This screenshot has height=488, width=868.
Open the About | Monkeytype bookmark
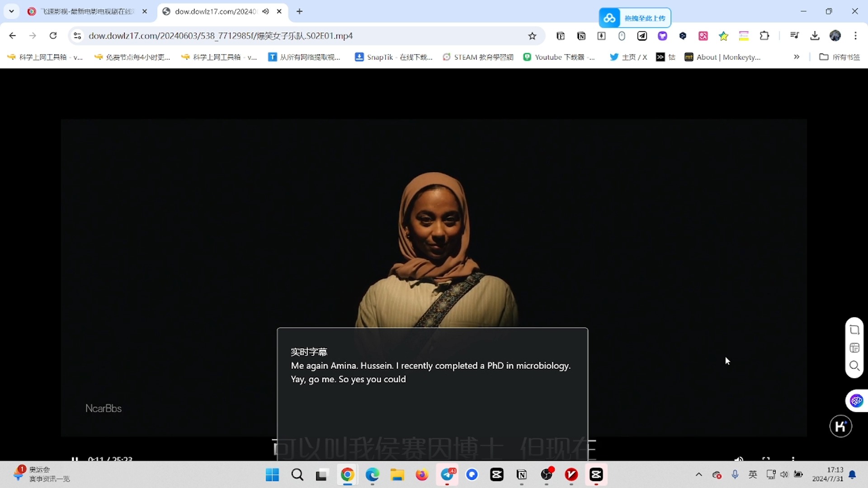pos(722,57)
